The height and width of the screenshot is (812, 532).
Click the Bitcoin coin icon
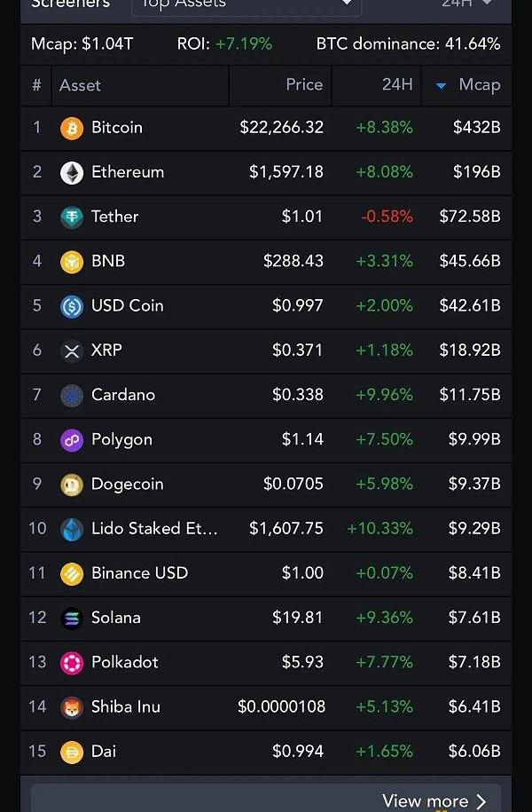[72, 128]
